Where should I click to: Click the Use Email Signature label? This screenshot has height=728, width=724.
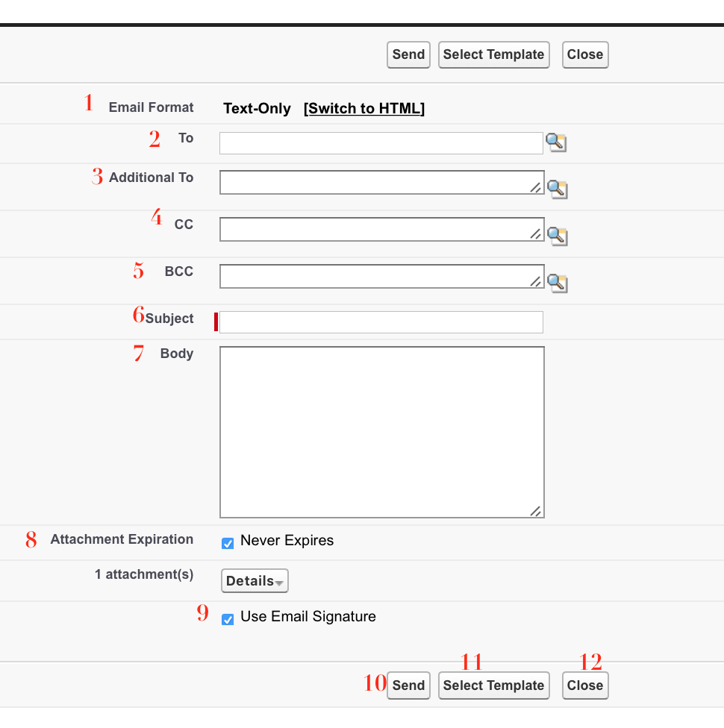coord(308,617)
